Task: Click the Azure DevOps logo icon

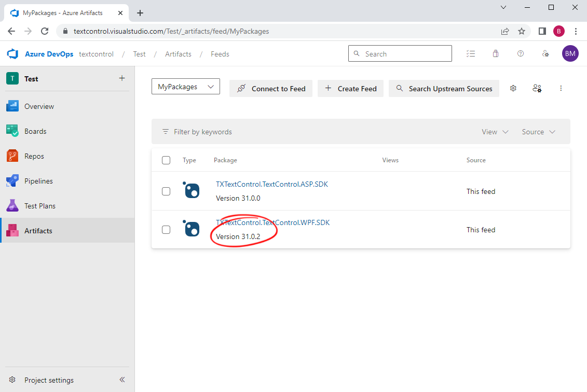Action: [13, 54]
